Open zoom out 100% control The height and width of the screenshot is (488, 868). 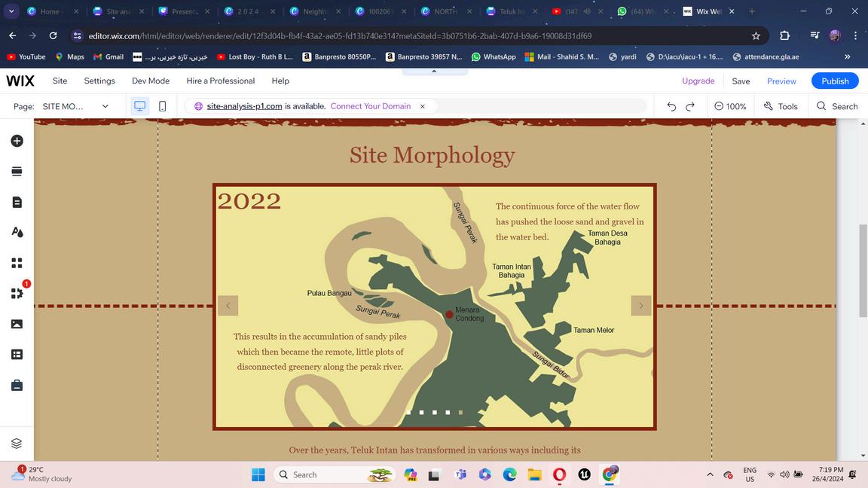pos(730,106)
